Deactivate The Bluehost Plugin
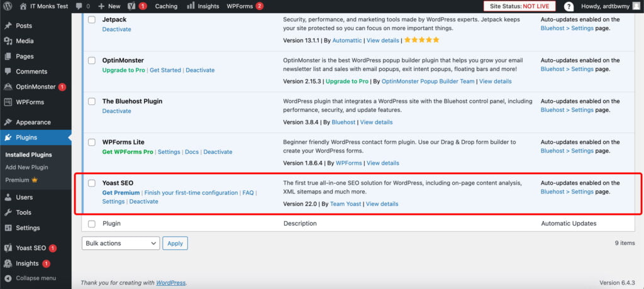 (116, 111)
